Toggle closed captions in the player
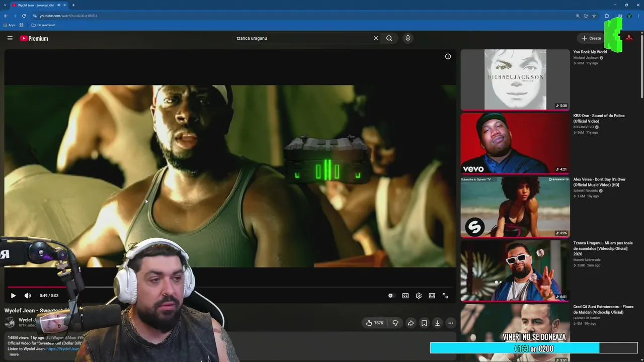Screen dimensions: 644x362 coord(406,296)
